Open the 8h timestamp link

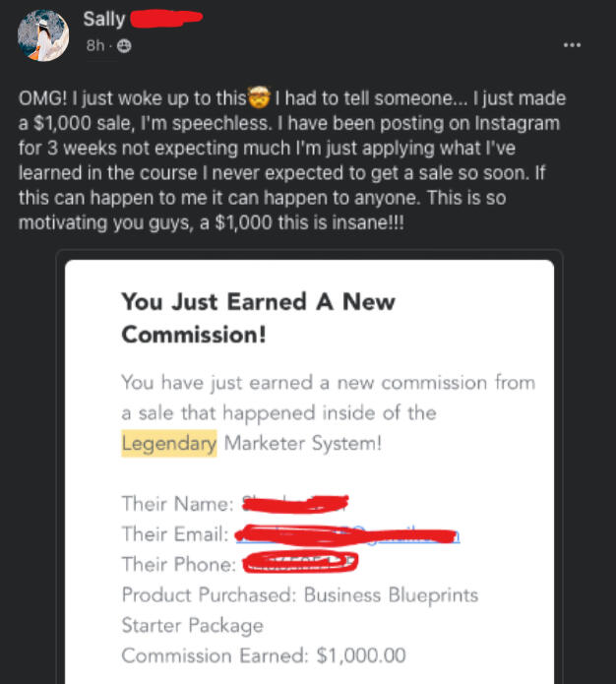click(96, 45)
